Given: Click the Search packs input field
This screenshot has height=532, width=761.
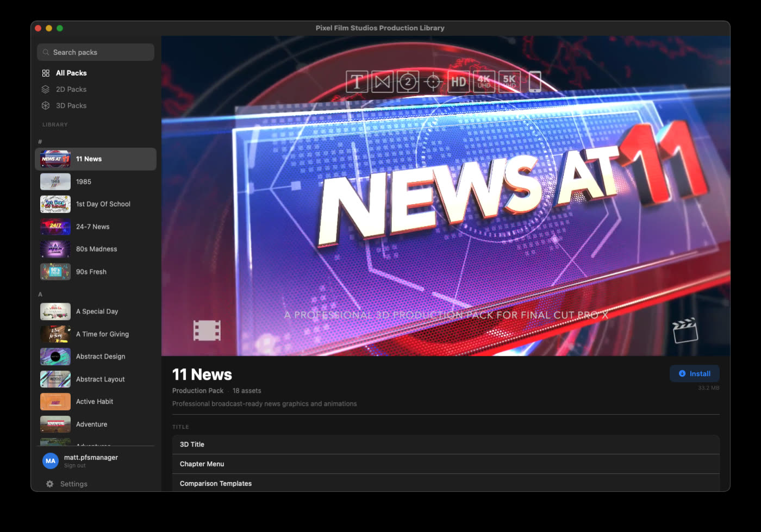Looking at the screenshot, I should 96,52.
